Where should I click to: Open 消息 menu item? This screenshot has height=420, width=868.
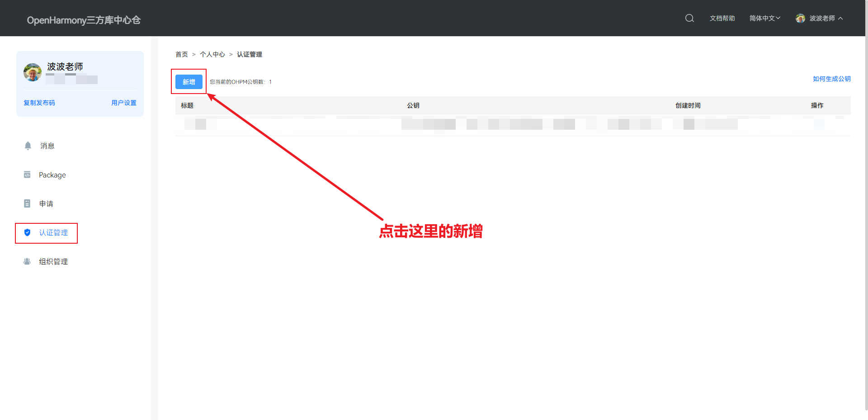click(x=47, y=146)
